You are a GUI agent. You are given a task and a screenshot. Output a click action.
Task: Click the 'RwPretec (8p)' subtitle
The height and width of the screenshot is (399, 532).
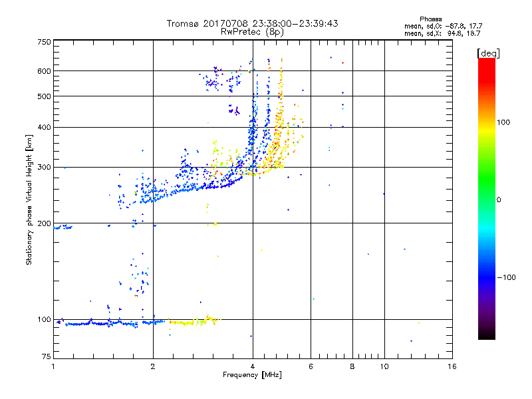click(x=252, y=32)
